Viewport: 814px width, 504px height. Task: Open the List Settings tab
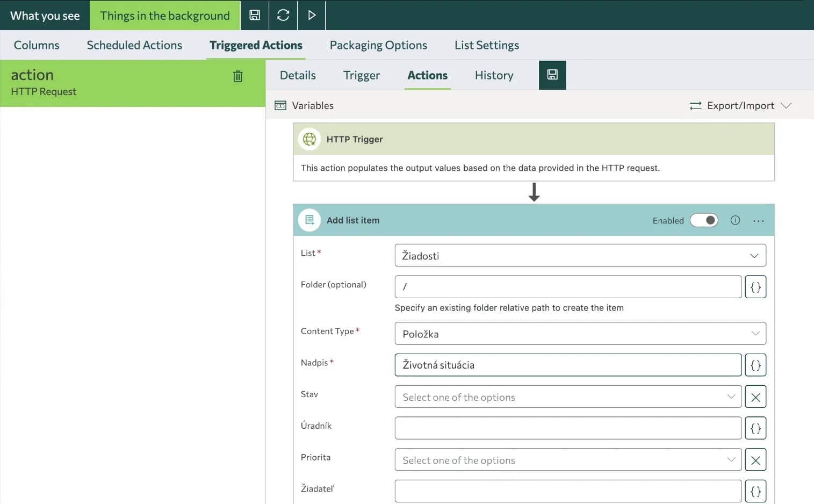(487, 45)
